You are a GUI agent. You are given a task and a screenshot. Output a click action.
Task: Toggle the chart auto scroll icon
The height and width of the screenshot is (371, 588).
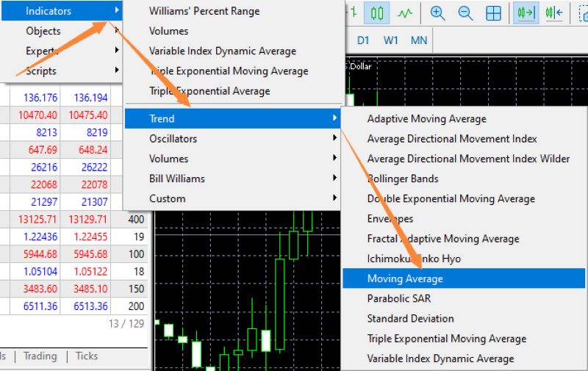pos(526,12)
